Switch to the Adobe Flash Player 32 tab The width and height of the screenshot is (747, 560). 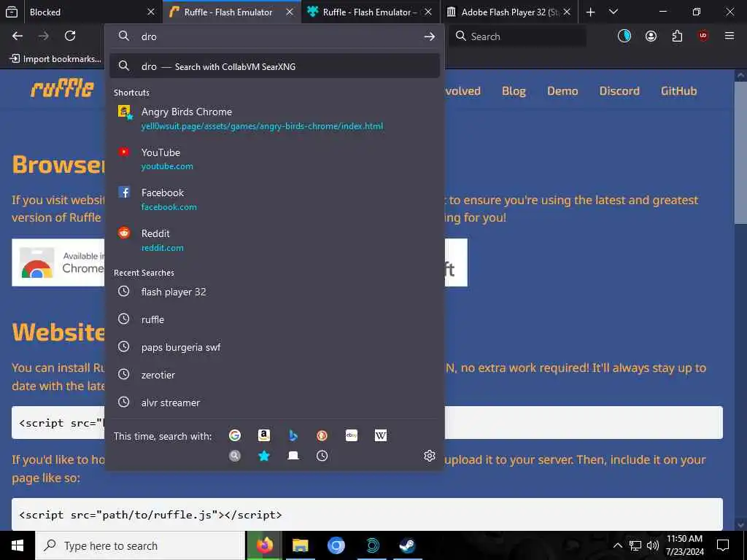pyautogui.click(x=508, y=12)
